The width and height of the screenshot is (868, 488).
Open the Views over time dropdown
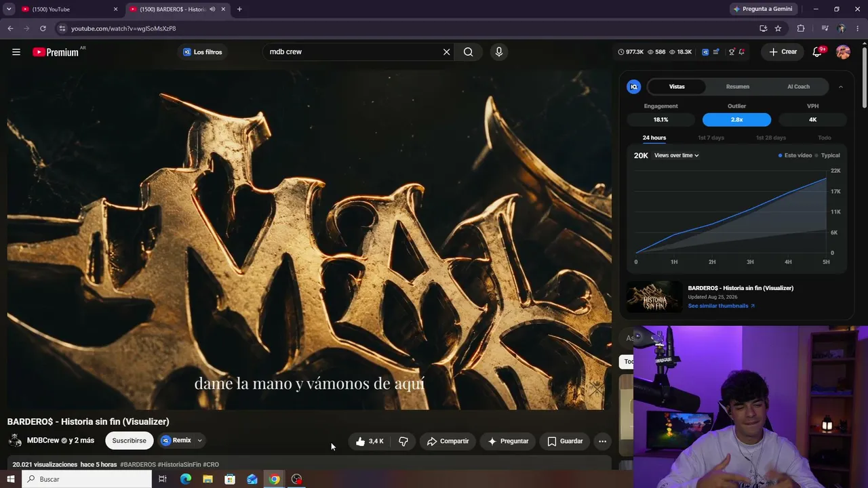point(677,155)
